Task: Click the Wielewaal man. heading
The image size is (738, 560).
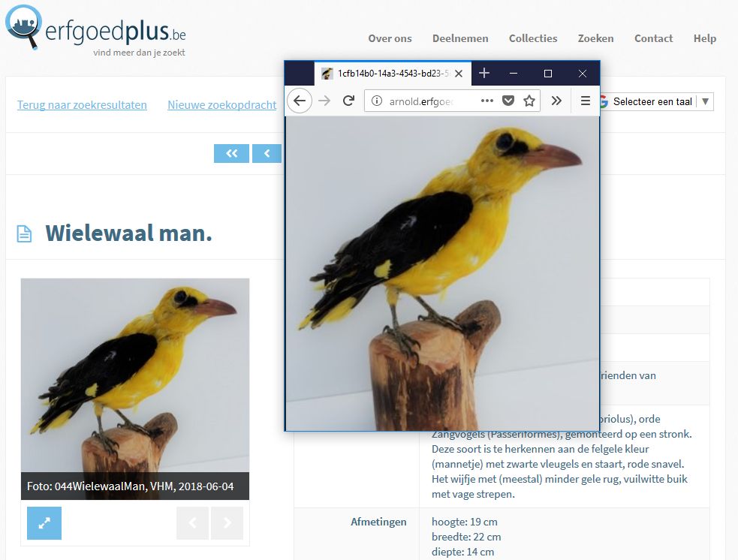Action: click(128, 233)
